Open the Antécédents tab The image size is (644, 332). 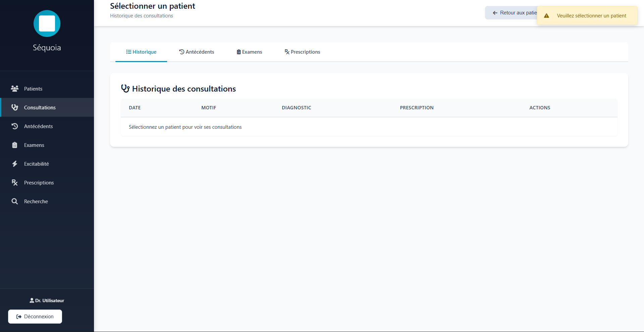pyautogui.click(x=197, y=52)
